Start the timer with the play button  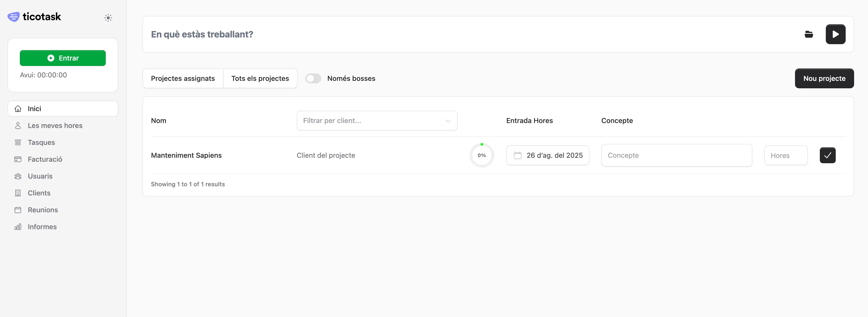click(835, 34)
